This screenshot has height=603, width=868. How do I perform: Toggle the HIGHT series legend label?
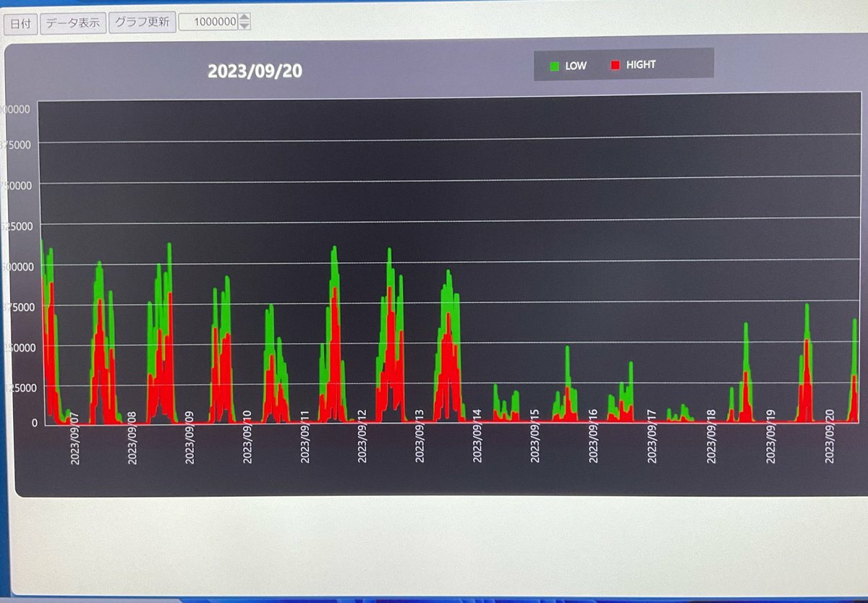click(641, 65)
